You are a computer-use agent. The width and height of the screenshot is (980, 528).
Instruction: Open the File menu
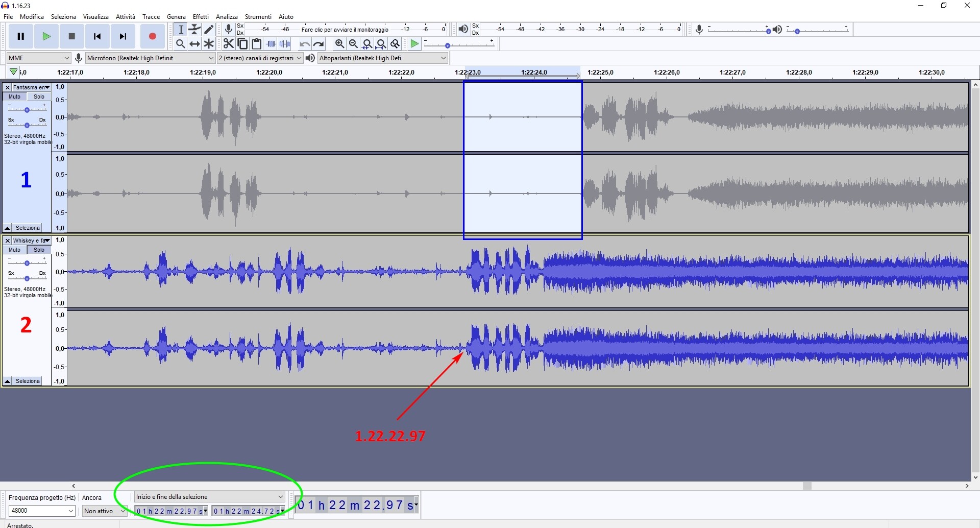[x=8, y=17]
